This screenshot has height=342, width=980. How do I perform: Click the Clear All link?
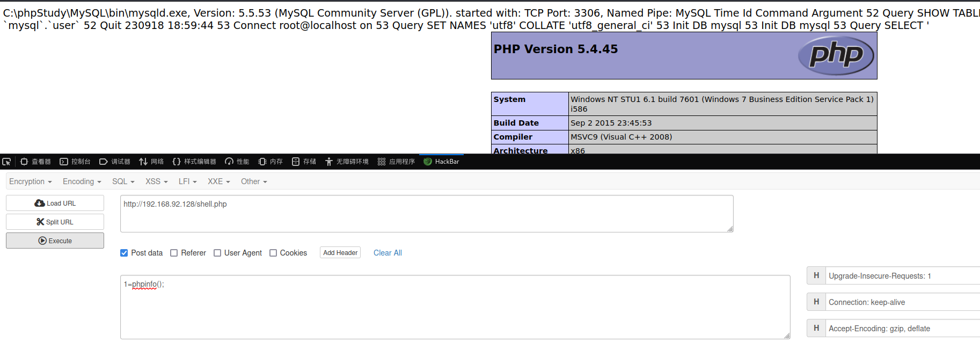(387, 253)
